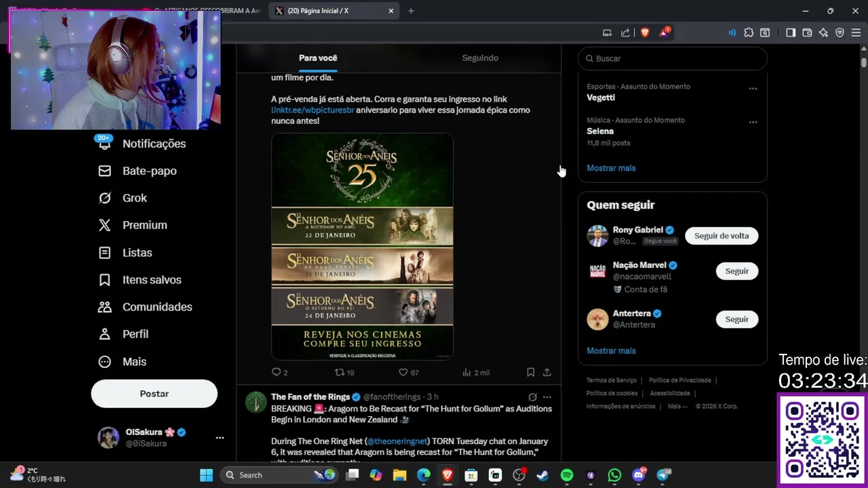Viewport: 868px width, 488px height.
Task: Click Seguir de volta for Rony Gabriel
Action: pyautogui.click(x=722, y=236)
